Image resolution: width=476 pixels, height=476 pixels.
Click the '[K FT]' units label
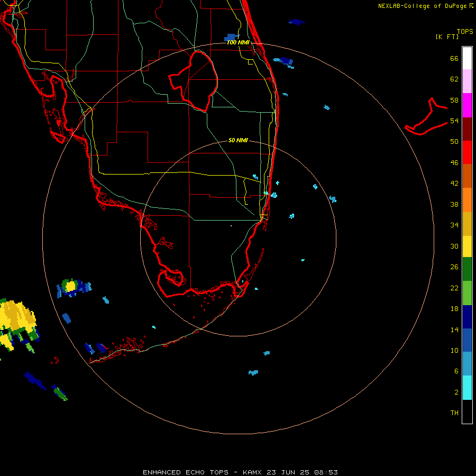[447, 37]
